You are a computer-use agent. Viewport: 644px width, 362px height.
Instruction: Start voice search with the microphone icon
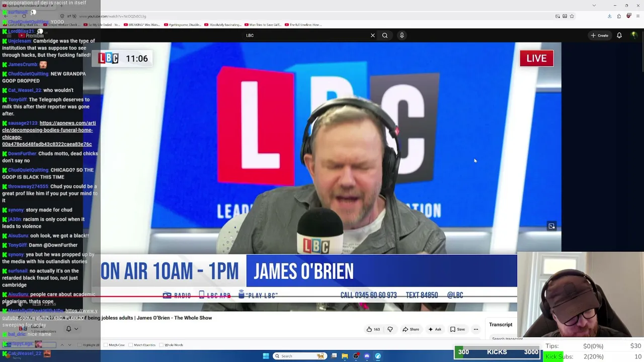(401, 35)
